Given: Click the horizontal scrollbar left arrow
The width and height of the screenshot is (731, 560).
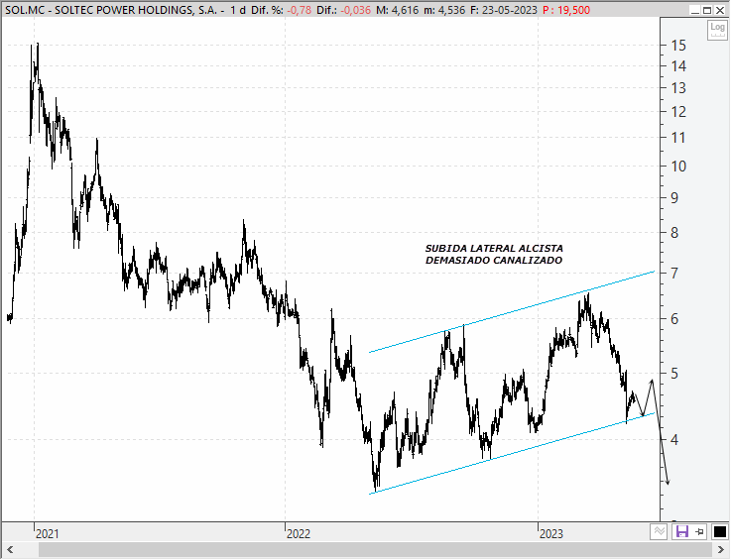Looking at the screenshot, I should point(10,550).
